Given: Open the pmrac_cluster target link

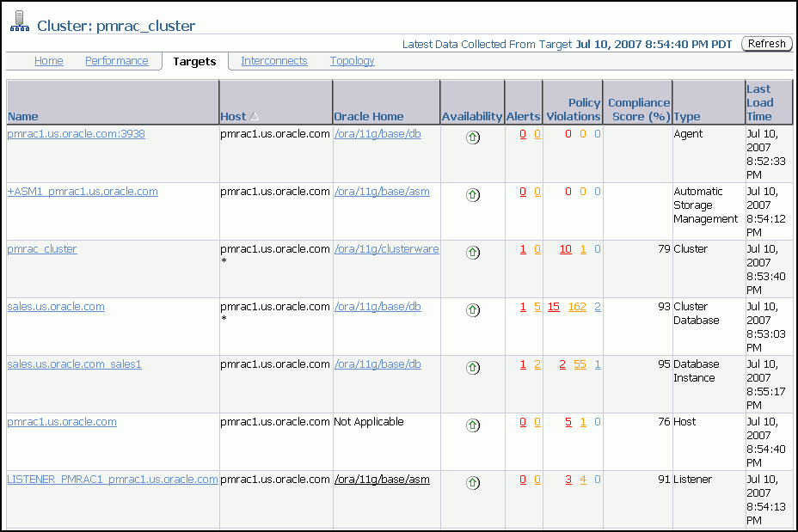Looking at the screenshot, I should pos(40,248).
